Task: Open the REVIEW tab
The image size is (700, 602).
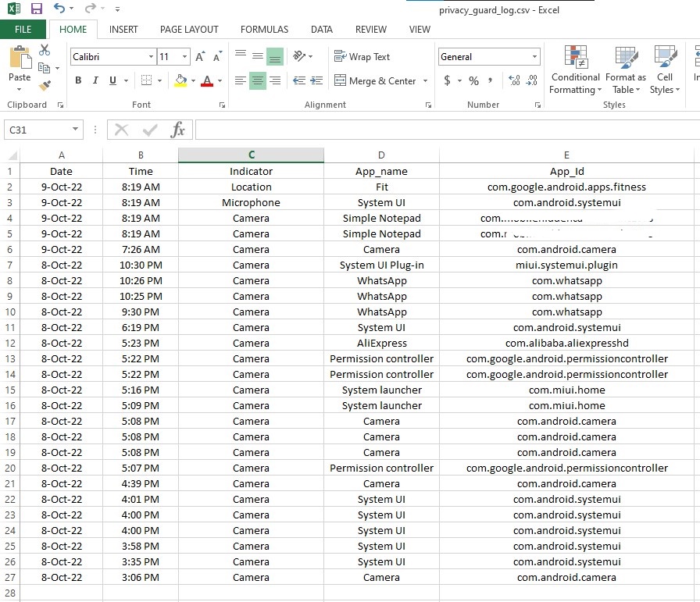Action: 370,30
